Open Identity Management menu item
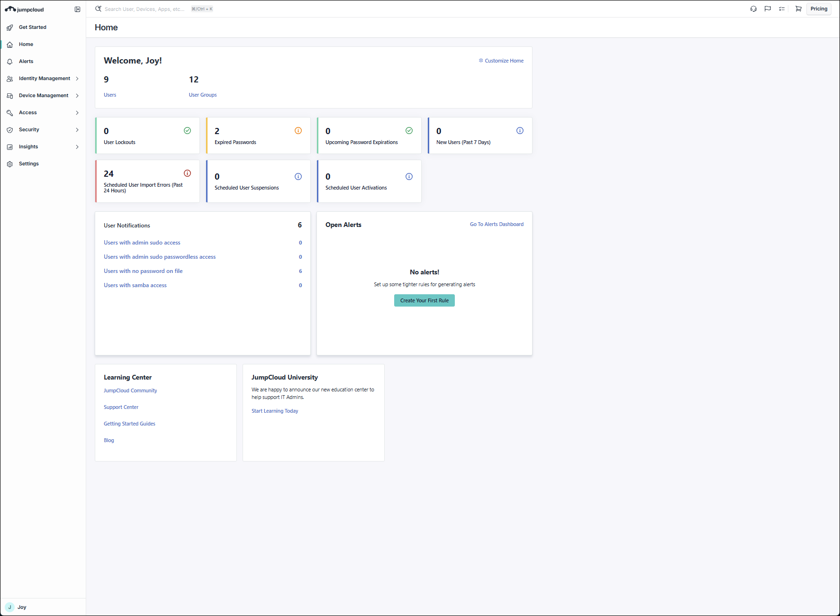This screenshot has width=840, height=616. 45,79
